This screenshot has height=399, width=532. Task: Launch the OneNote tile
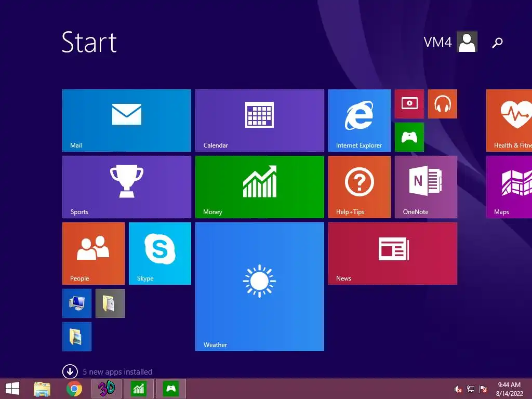click(x=426, y=187)
